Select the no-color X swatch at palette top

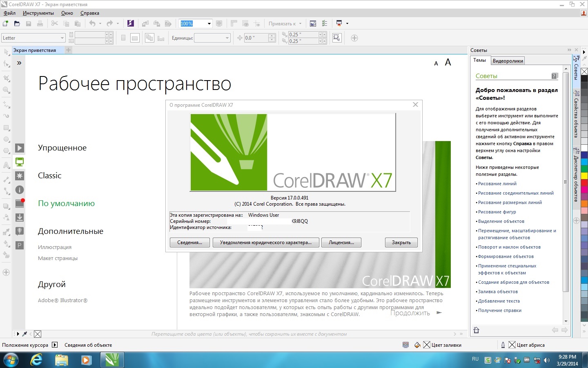tap(584, 72)
